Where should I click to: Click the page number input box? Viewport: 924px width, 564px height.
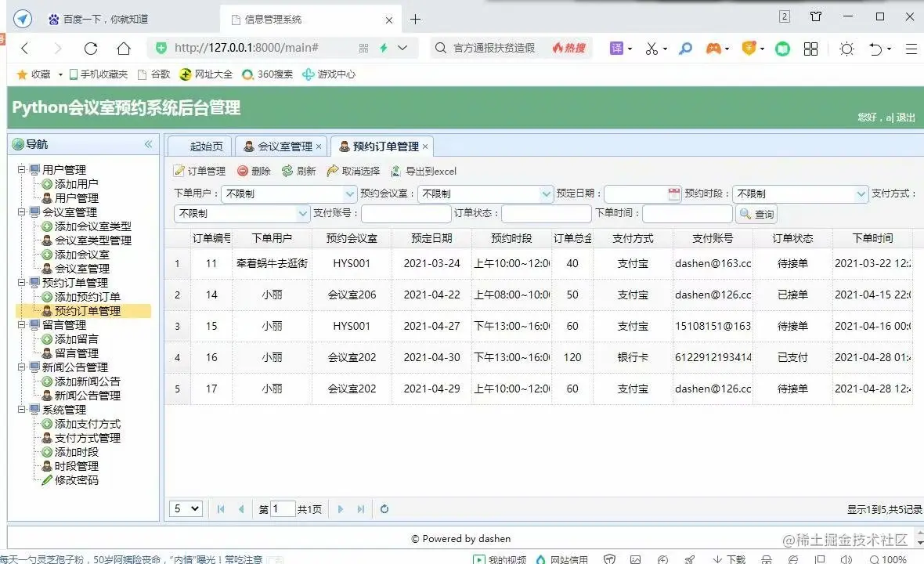pyautogui.click(x=283, y=508)
